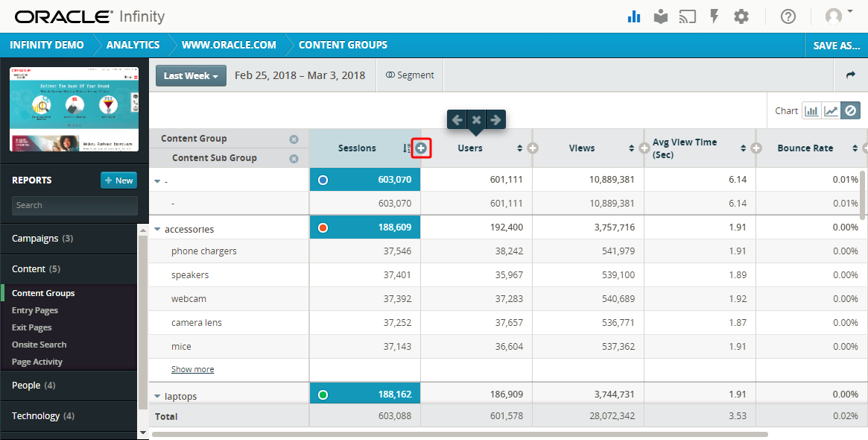
Task: Move column right with popup arrow
Action: coord(495,119)
